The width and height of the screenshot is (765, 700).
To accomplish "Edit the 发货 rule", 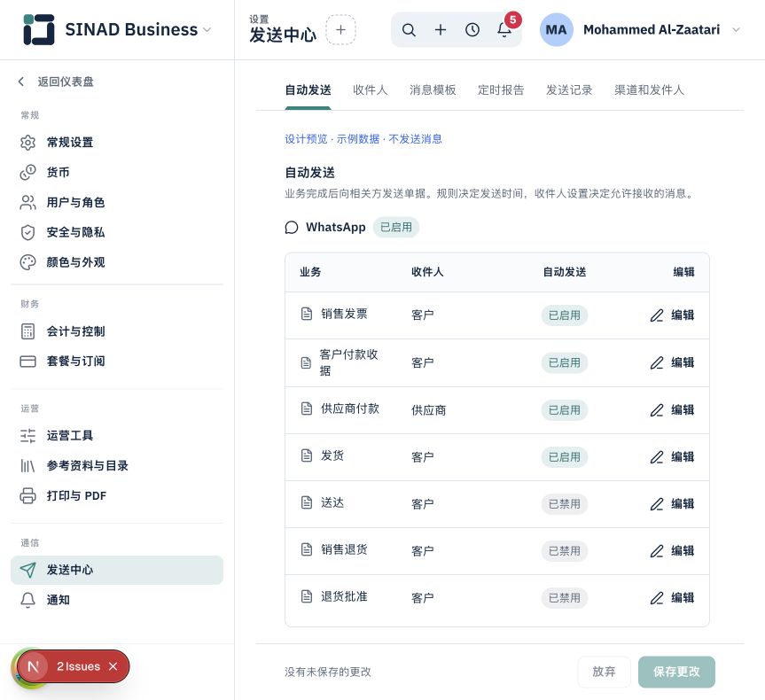I will [x=672, y=457].
